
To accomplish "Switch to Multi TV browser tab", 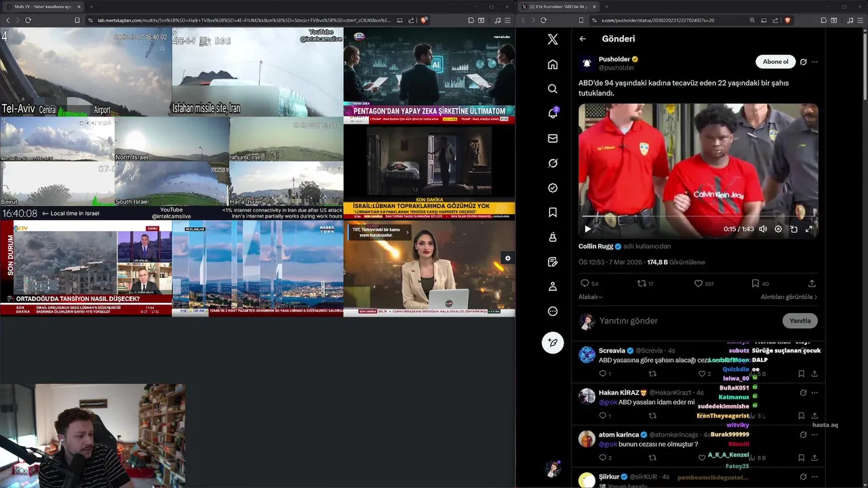I will (x=43, y=7).
